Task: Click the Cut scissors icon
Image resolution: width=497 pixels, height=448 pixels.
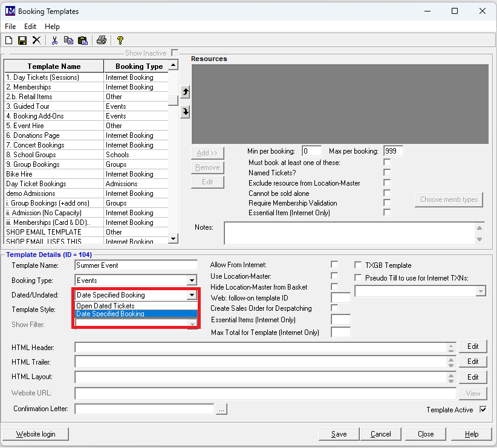Action: 54,41
